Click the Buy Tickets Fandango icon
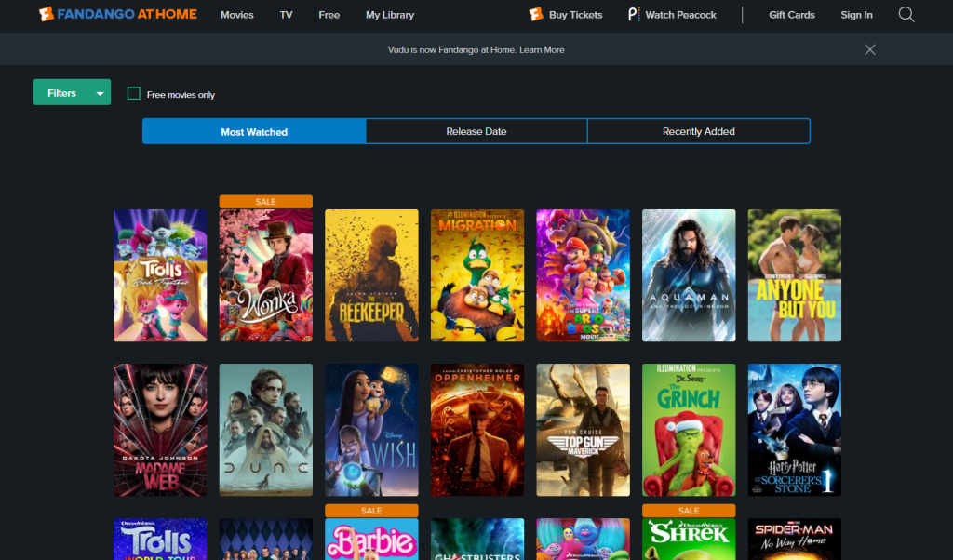953x560 pixels. 536,15
